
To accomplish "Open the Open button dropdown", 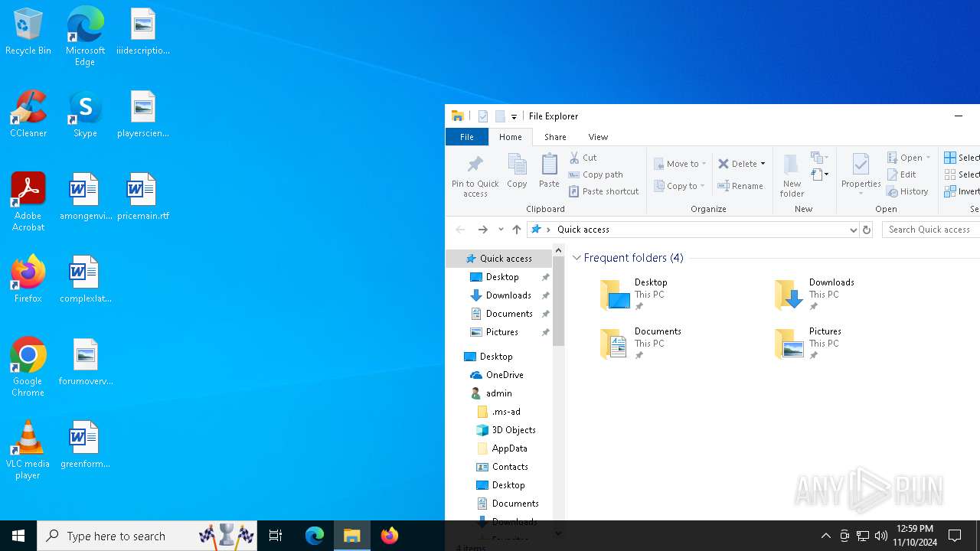I will point(929,158).
